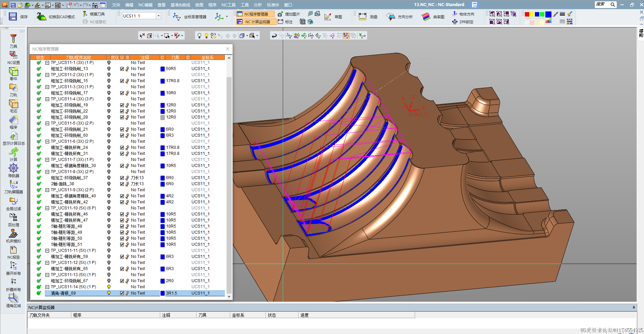Open the 分析 menu
This screenshot has width=644, height=334.
tap(258, 5)
